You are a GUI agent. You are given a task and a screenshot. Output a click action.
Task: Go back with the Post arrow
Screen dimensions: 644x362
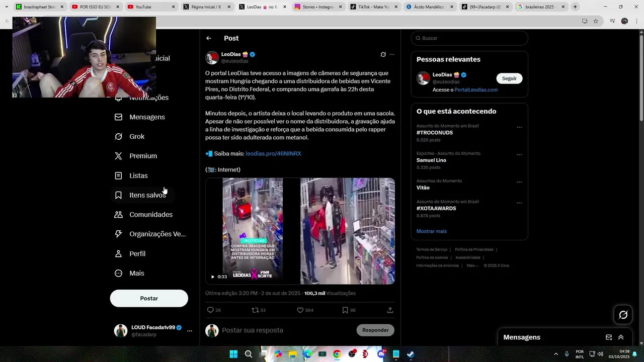click(x=209, y=38)
